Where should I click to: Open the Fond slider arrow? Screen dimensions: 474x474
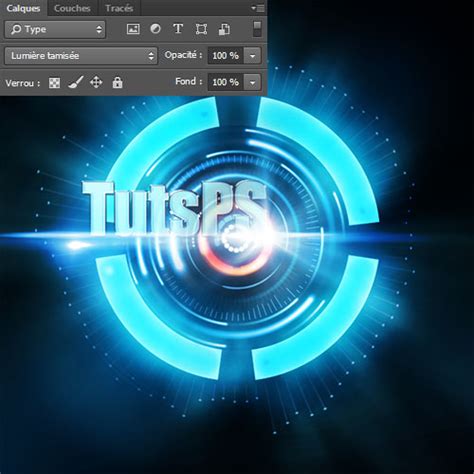pyautogui.click(x=252, y=82)
